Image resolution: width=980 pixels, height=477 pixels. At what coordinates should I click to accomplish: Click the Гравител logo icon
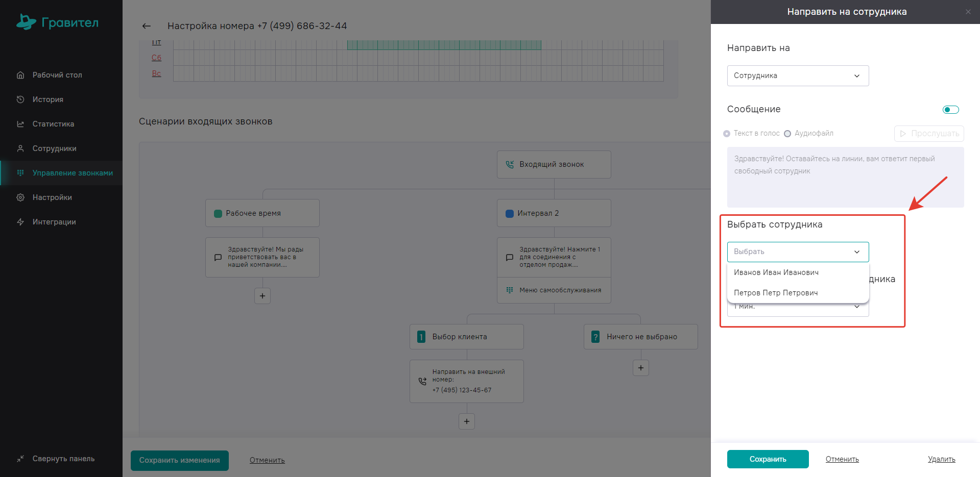26,22
